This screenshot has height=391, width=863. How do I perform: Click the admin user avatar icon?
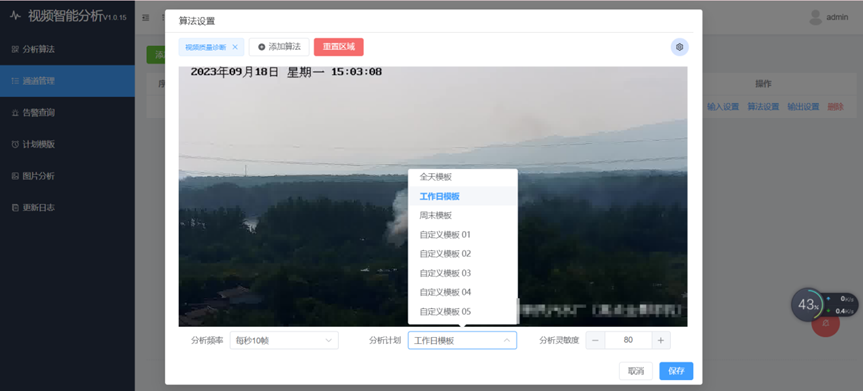coord(816,17)
